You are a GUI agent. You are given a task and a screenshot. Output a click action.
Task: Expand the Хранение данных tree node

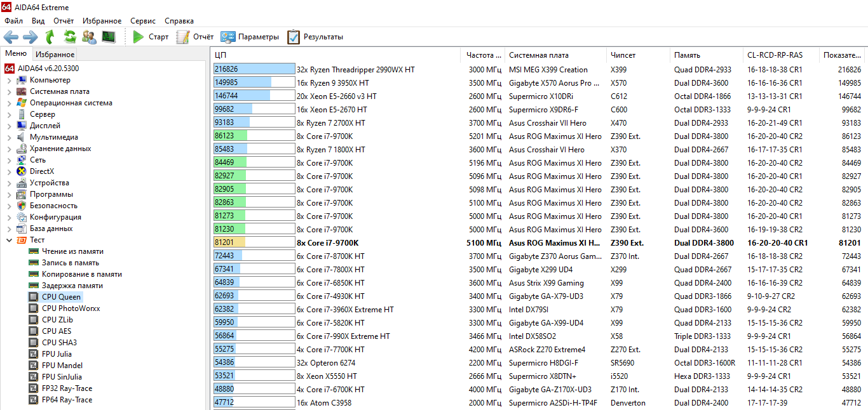coord(9,149)
